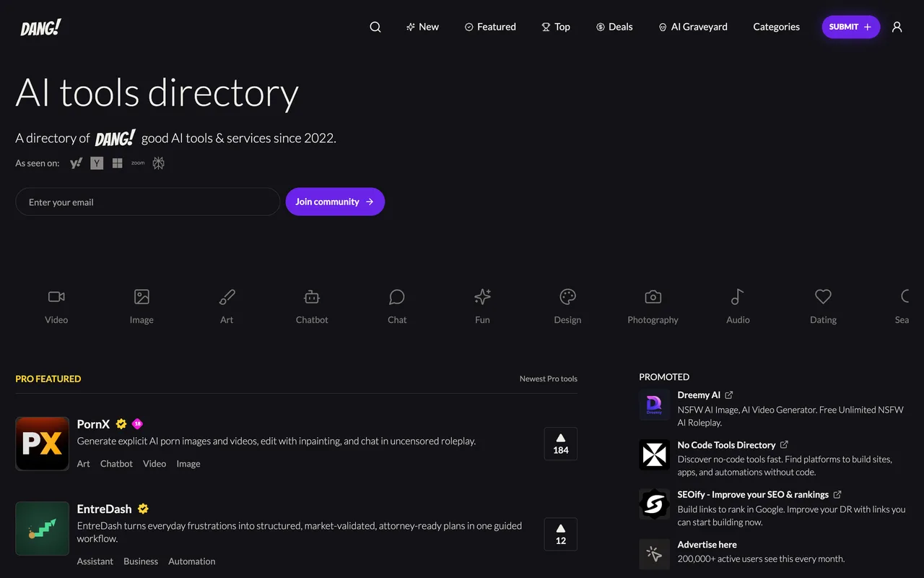
Task: Open the search magnifier icon
Action: click(375, 27)
